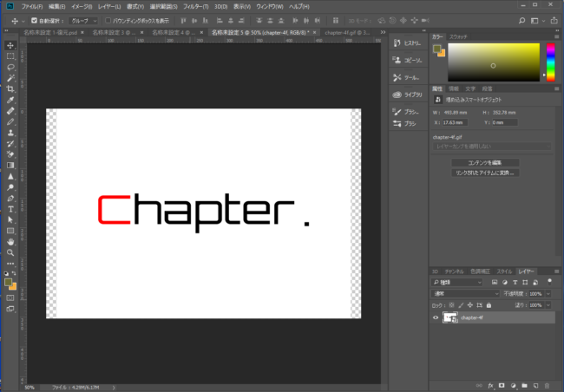Select the Pencil tool
This screenshot has width=564, height=392.
click(x=10, y=122)
